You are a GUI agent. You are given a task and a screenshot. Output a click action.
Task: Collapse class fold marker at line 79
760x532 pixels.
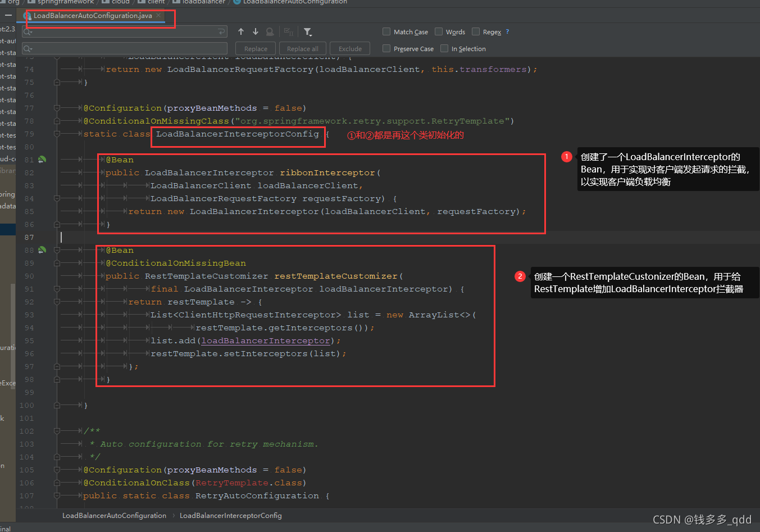pos(57,134)
